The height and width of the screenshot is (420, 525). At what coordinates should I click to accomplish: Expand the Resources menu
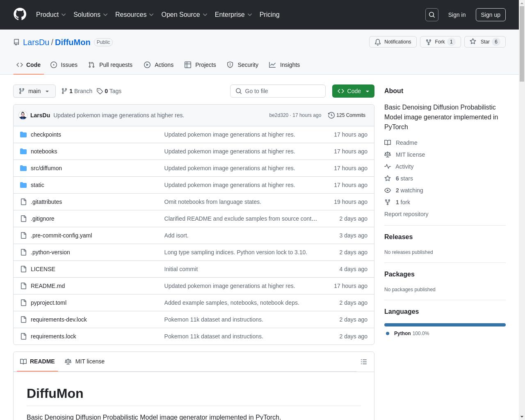pos(134,15)
